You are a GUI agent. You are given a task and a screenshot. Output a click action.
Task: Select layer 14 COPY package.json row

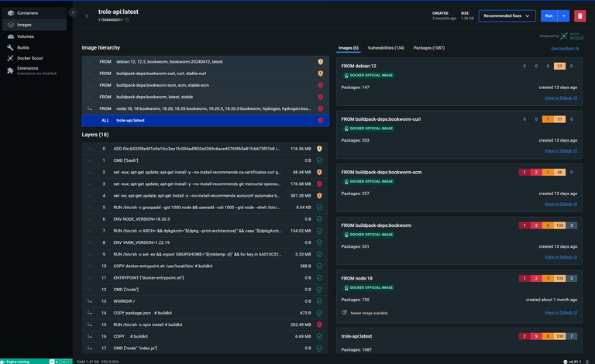pos(205,313)
